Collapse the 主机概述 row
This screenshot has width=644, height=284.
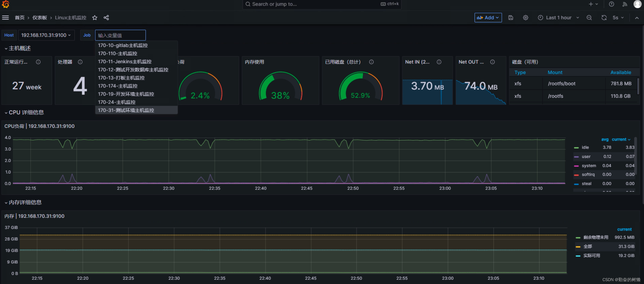(x=17, y=48)
